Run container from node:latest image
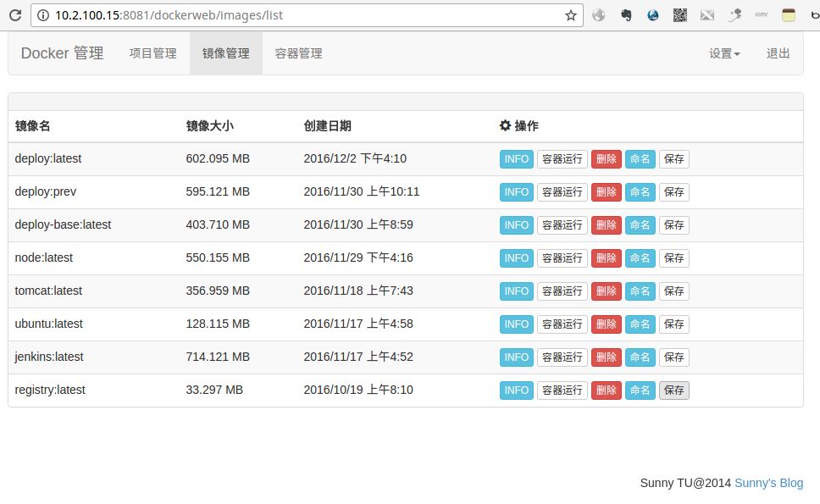Screen dimensions: 820x504 pyautogui.click(x=562, y=258)
